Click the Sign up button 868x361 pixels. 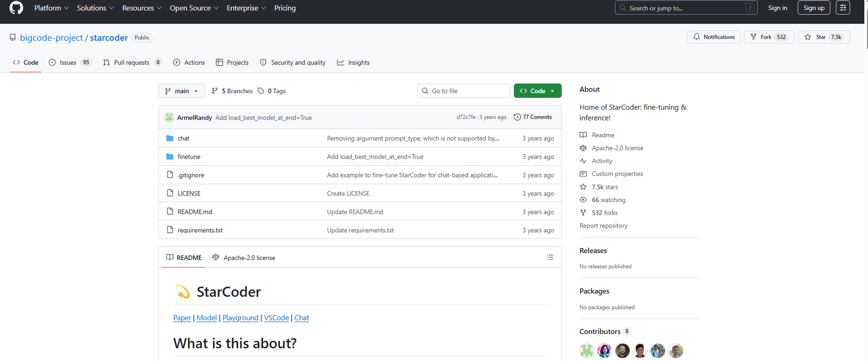[813, 8]
